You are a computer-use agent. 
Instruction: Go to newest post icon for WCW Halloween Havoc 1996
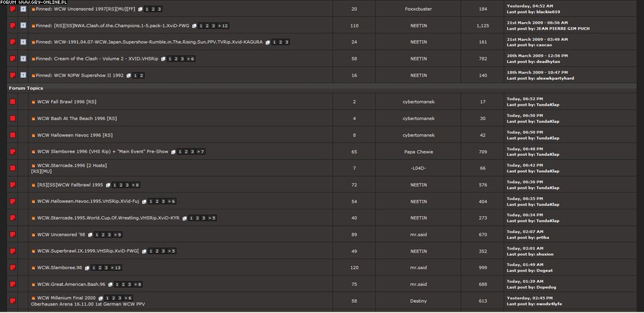pos(34,135)
